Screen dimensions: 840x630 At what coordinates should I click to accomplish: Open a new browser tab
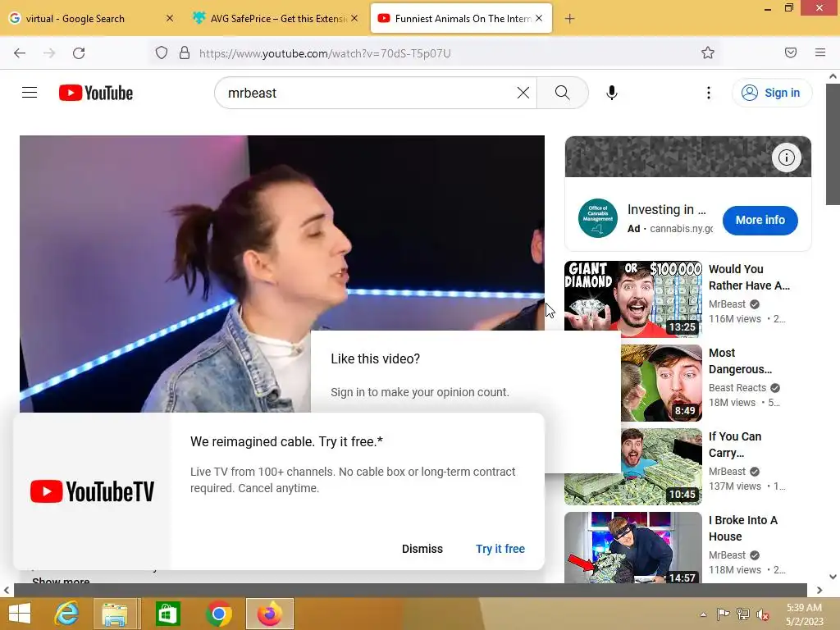(569, 19)
